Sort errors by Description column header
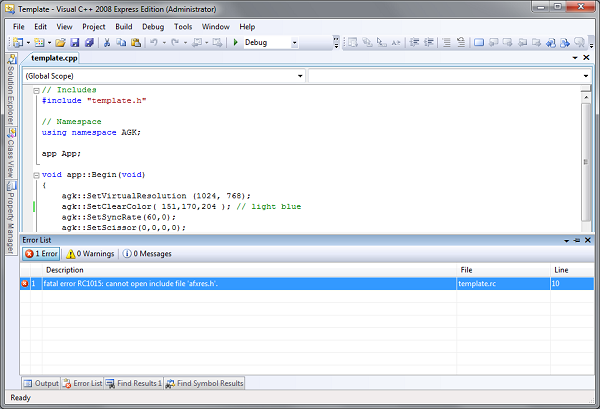 coord(65,270)
